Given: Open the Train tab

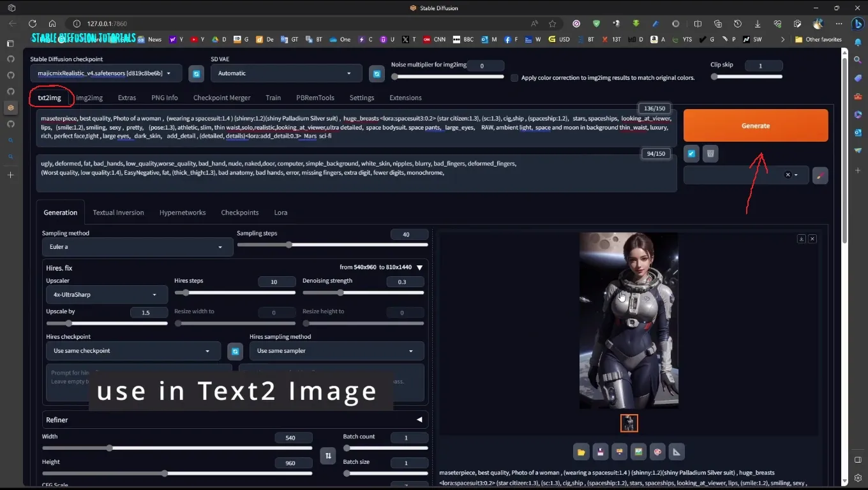Looking at the screenshot, I should 273,98.
